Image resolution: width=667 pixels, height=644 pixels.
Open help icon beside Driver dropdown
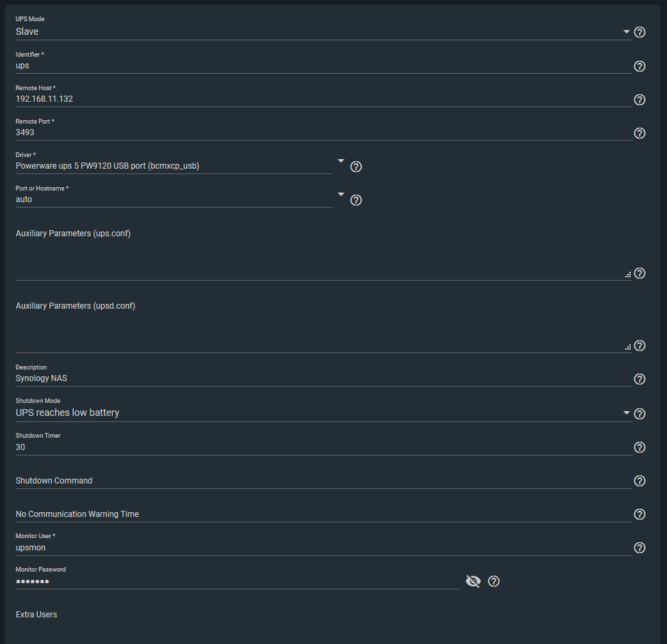356,167
